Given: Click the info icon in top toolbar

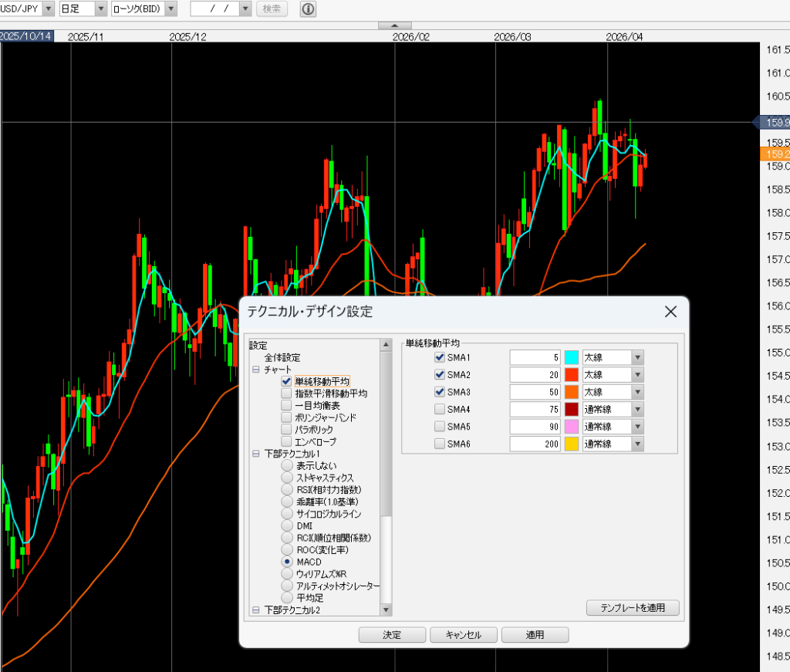Looking at the screenshot, I should [308, 9].
